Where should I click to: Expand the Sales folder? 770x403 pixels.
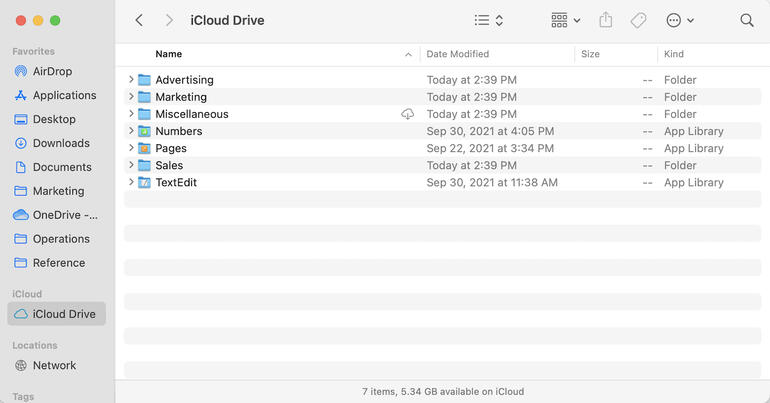[x=131, y=165]
